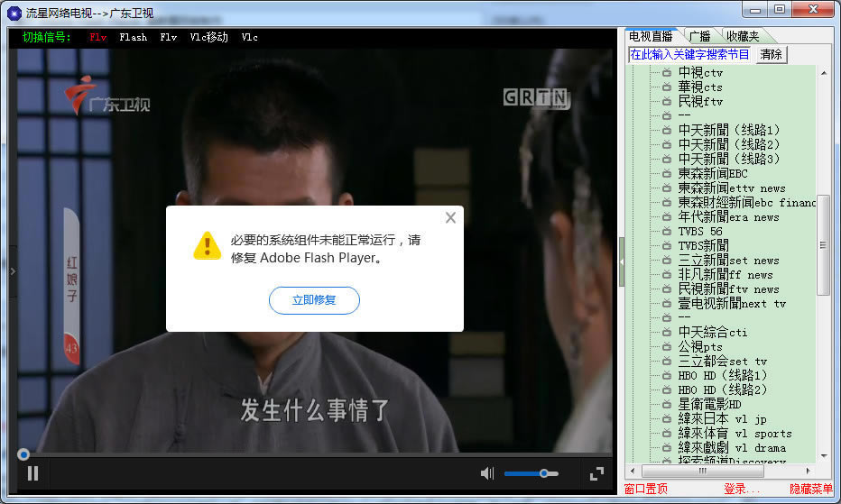The width and height of the screenshot is (841, 504).
Task: Select TVBS 56 channel
Action: pos(700,232)
